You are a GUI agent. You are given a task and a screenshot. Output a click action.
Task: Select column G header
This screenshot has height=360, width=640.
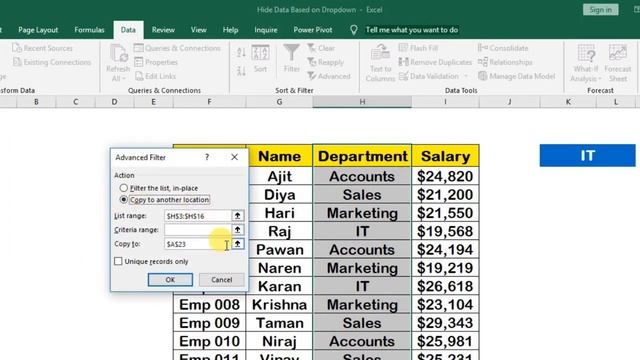pyautogui.click(x=279, y=102)
